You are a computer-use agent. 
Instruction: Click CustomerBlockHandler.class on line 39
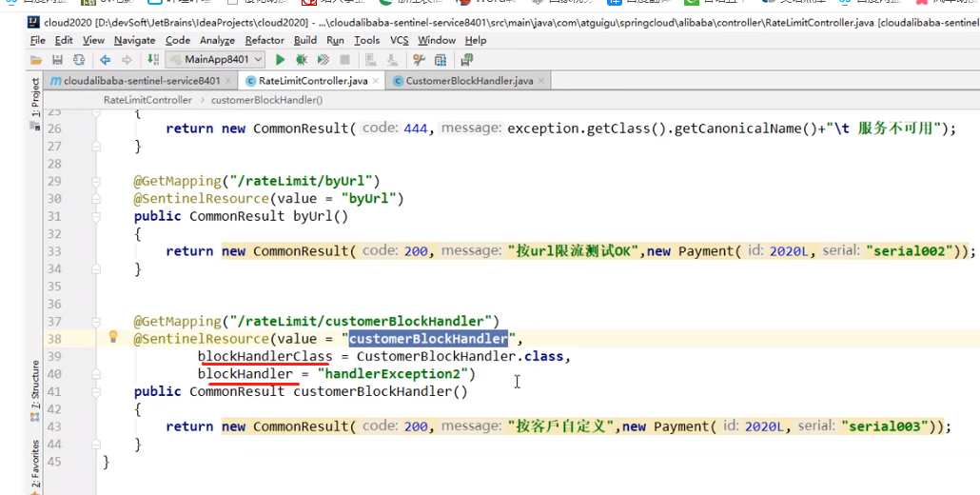coord(460,356)
